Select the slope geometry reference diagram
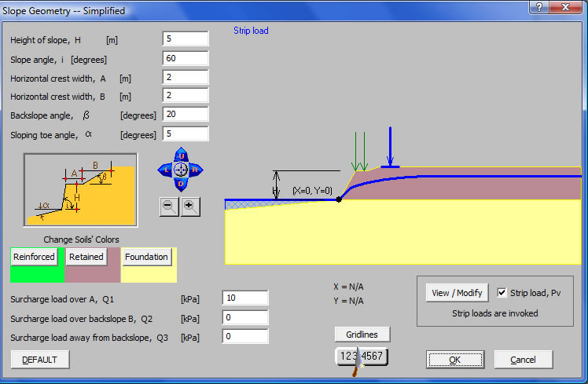The width and height of the screenshot is (588, 384). (80, 190)
